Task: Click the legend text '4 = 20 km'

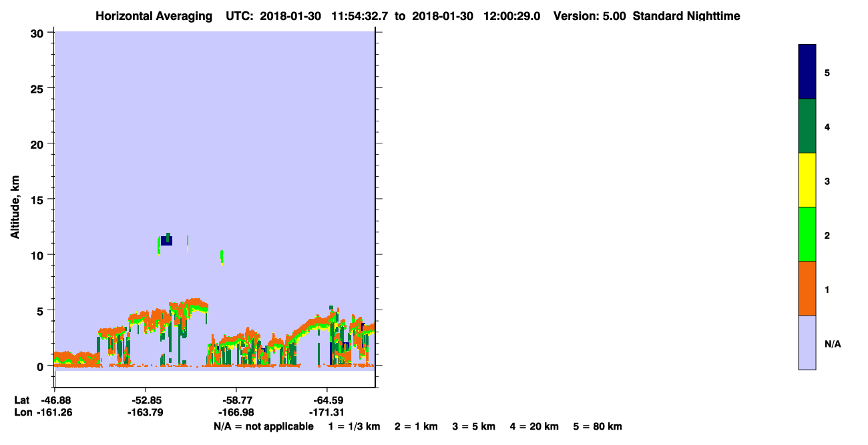Action: (x=535, y=426)
